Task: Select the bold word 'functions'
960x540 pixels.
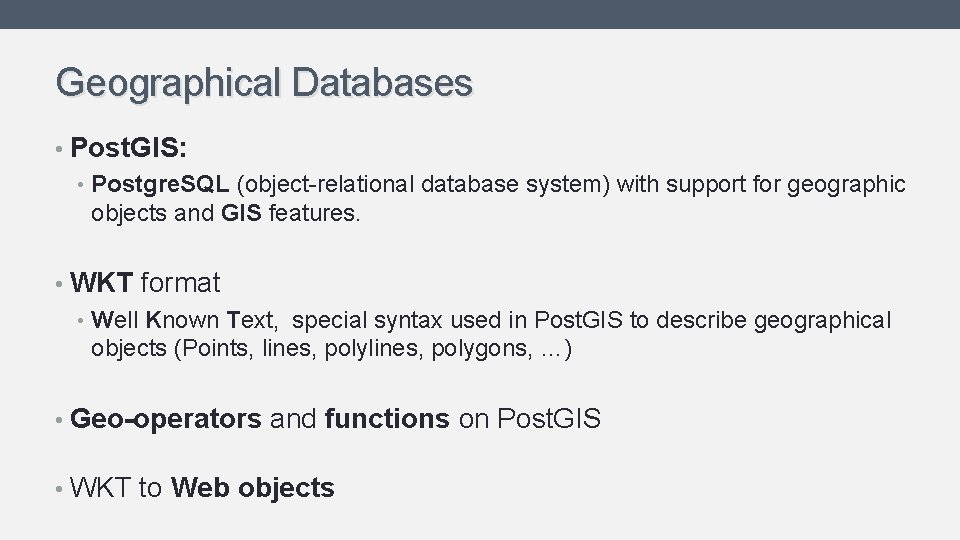Action: [x=387, y=419]
